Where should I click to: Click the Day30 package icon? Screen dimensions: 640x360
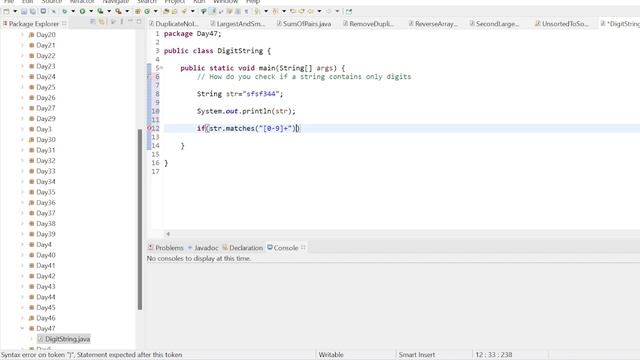31,140
